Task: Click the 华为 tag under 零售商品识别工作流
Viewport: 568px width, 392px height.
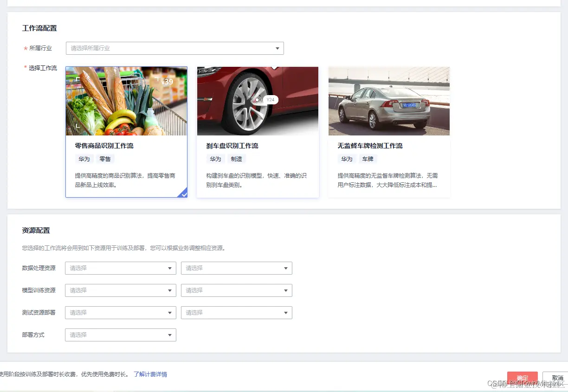Action: pyautogui.click(x=84, y=159)
